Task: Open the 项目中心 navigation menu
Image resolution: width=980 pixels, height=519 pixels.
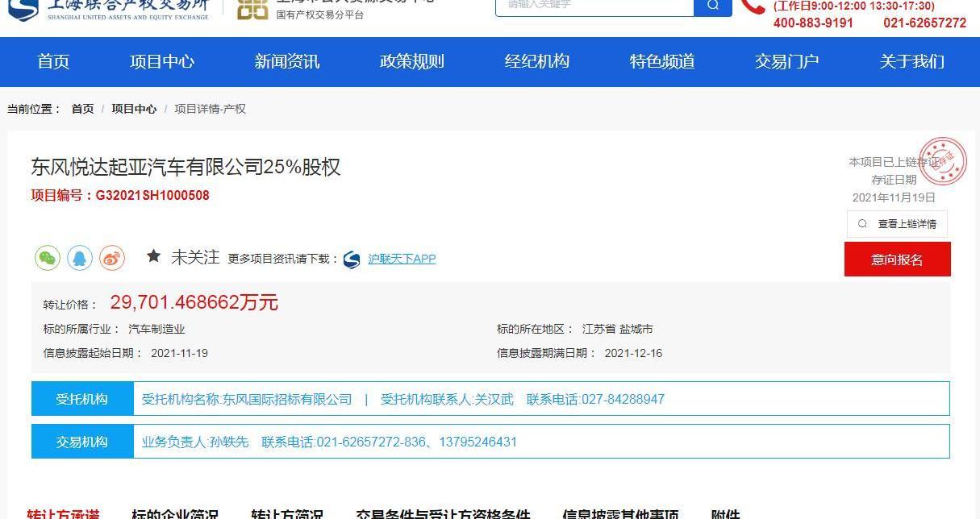Action: click(x=162, y=61)
